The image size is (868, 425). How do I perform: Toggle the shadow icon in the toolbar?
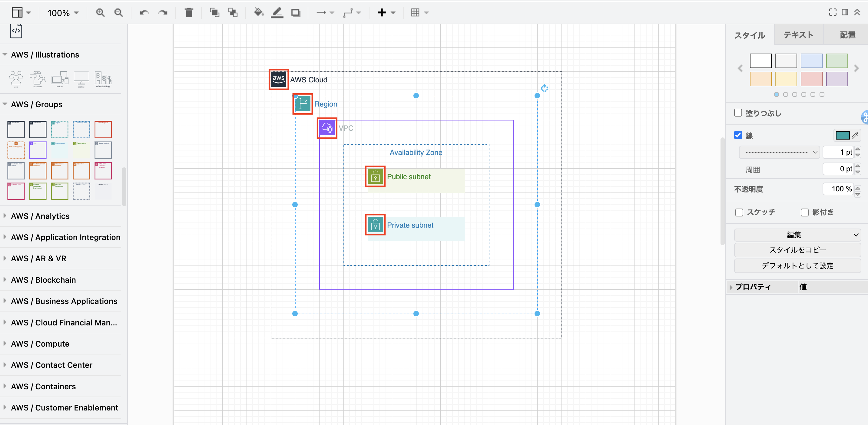(x=296, y=12)
